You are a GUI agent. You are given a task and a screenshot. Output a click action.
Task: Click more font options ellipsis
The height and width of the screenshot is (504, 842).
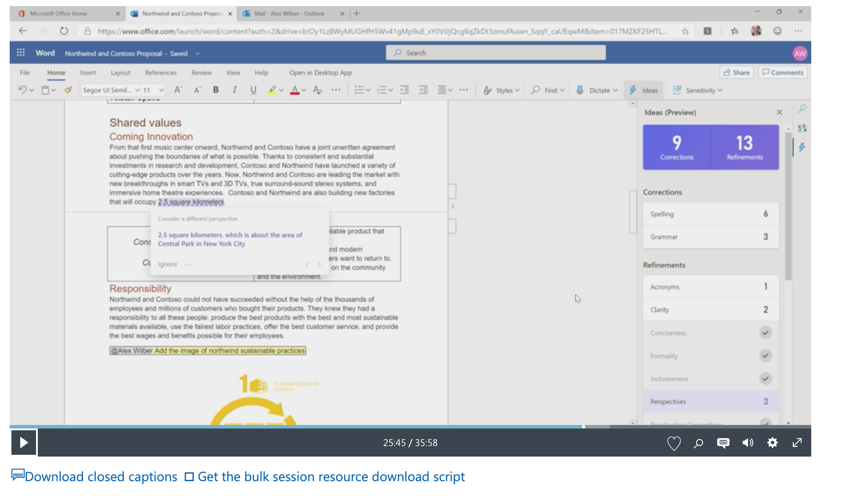click(336, 90)
